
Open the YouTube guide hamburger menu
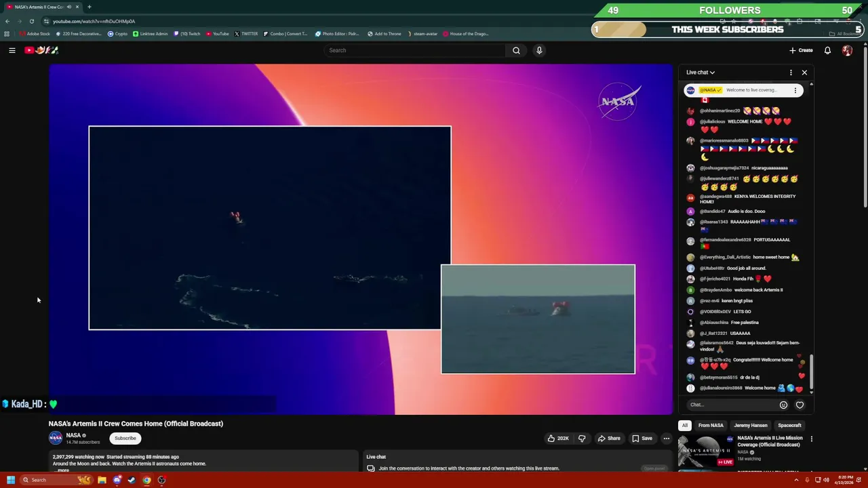[x=12, y=50]
